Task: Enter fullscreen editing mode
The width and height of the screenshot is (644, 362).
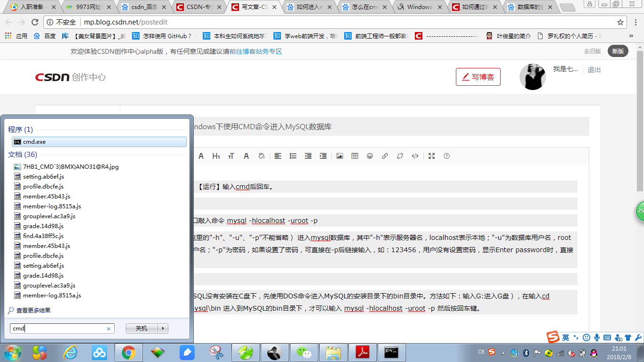Action: pos(431,156)
